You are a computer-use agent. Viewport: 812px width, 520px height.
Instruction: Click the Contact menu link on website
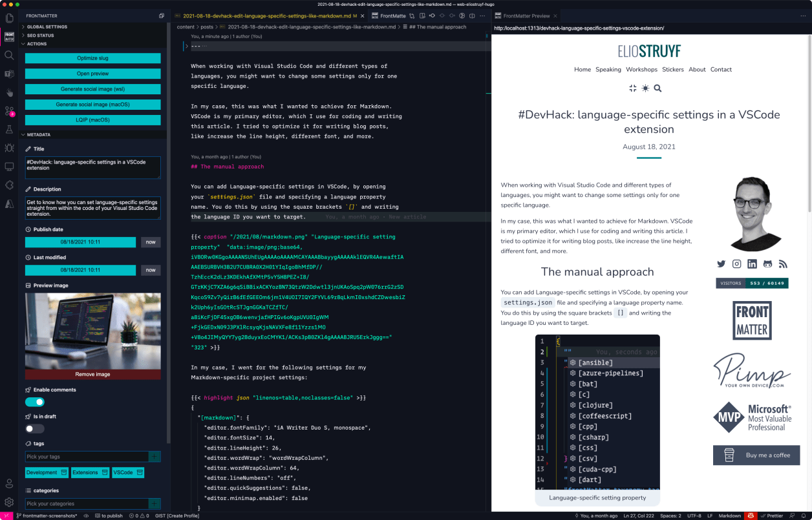point(721,70)
